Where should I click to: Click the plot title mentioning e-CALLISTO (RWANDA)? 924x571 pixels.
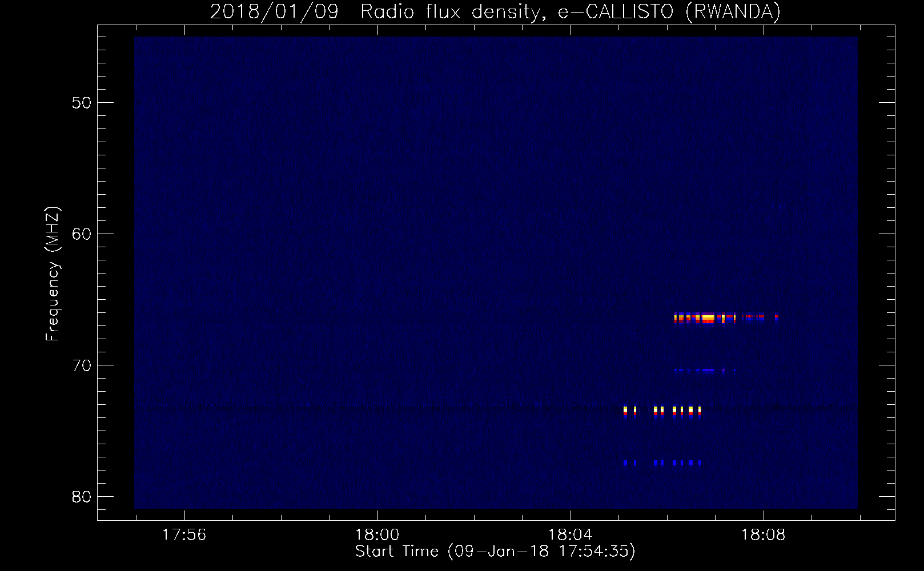495,11
